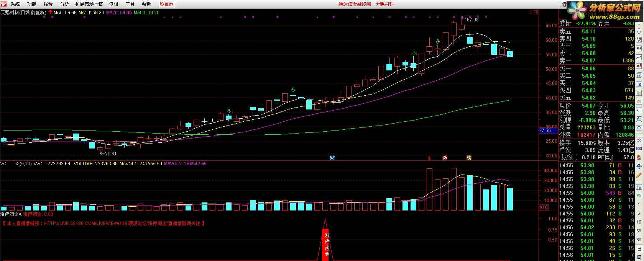This screenshot has width=644, height=261.
Task: Click the F5 chart-switch icon
Action: tap(639, 187)
